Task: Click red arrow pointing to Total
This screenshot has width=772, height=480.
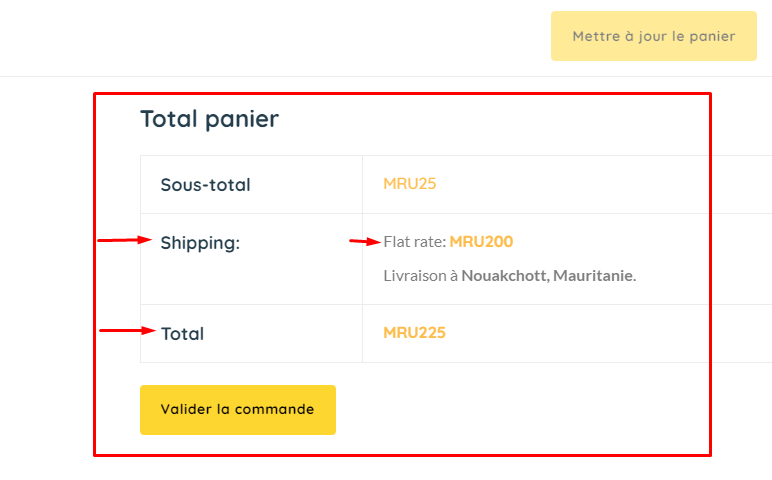Action: tap(128, 330)
